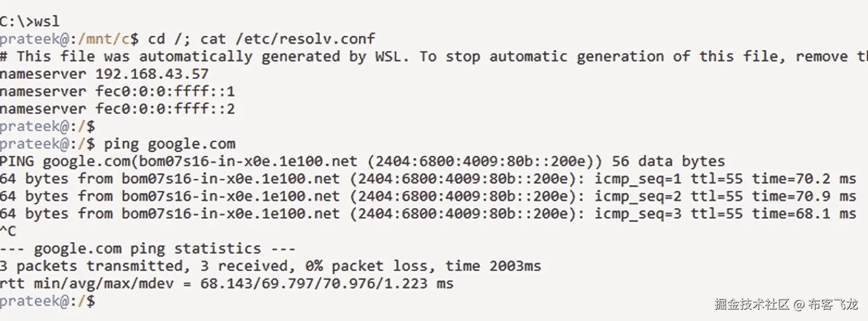Click the icmp_seq=1 reply text

pyautogui.click(x=638, y=179)
